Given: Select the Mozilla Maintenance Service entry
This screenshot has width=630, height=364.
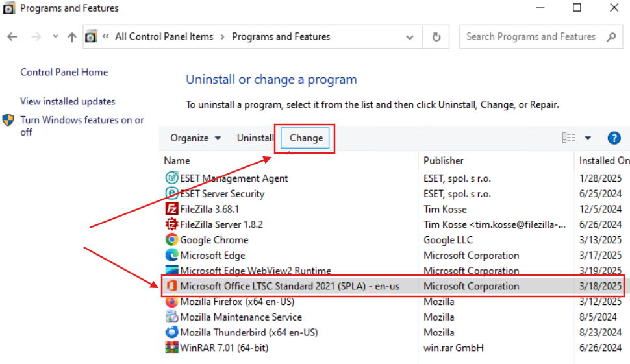Looking at the screenshot, I should click(x=241, y=317).
